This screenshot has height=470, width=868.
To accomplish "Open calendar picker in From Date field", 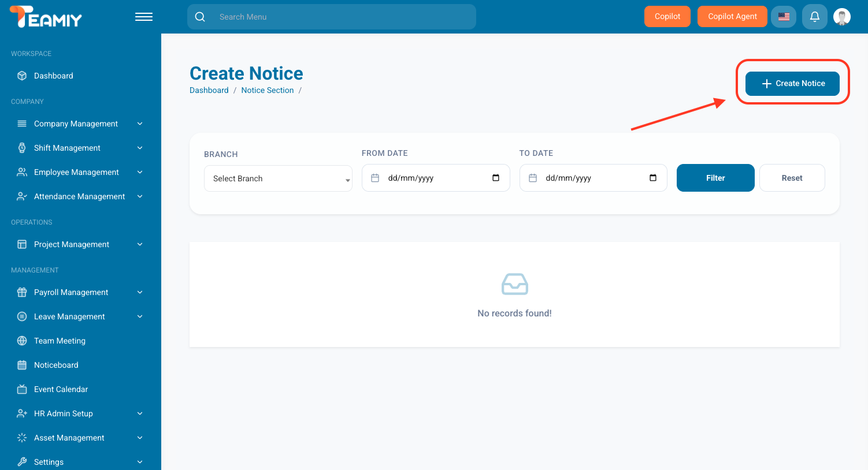I will (x=495, y=178).
